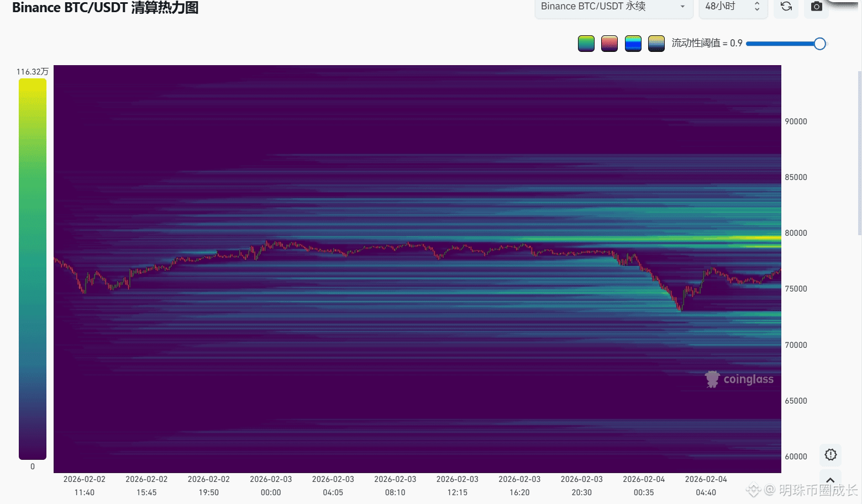Click the Binance diamond logo in bottom watermark
This screenshot has height=504, width=862.
(x=753, y=490)
